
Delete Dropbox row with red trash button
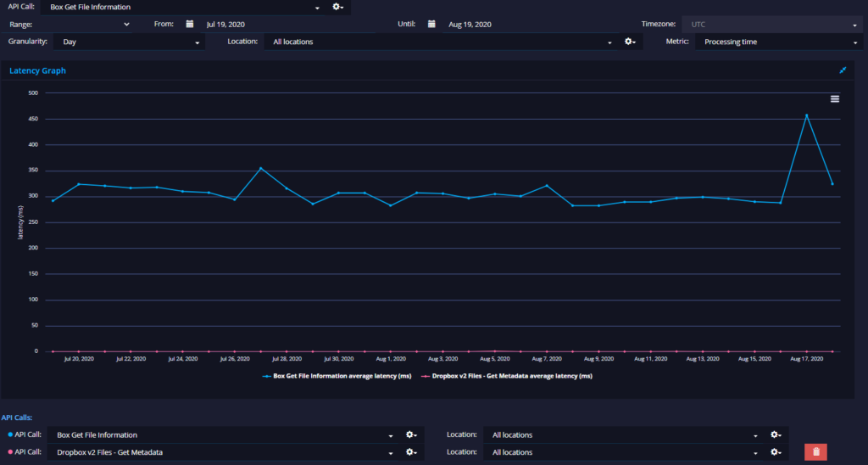pyautogui.click(x=816, y=452)
